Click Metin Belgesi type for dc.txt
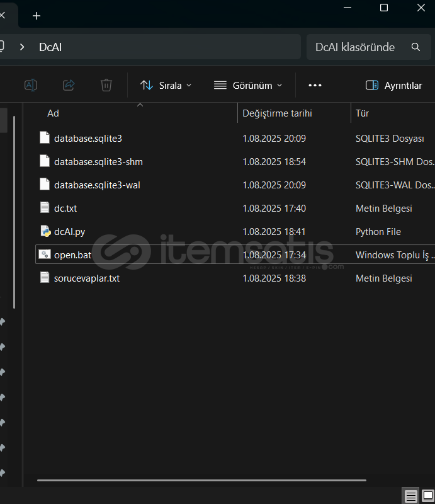The image size is (435, 504). click(383, 209)
